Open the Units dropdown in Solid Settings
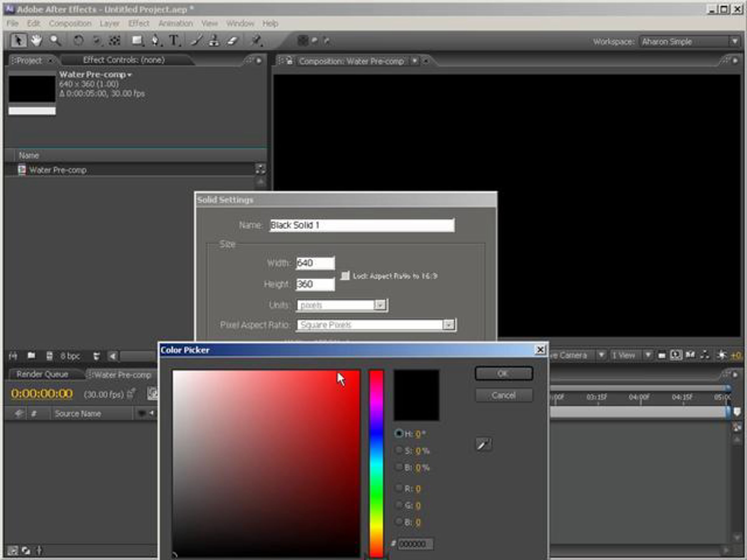Screen dimensions: 747x560 pos(342,305)
